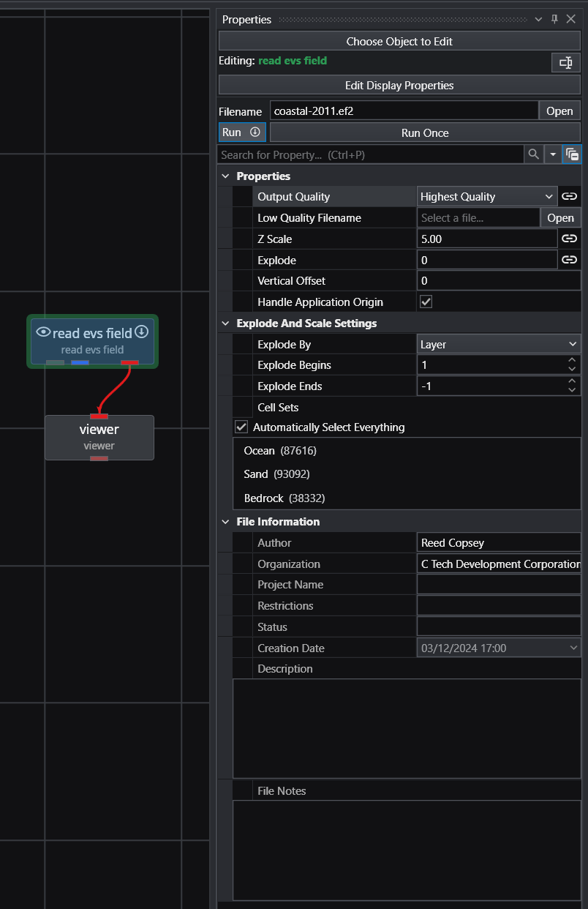588x909 pixels.
Task: Collapse the File Information section
Action: point(225,522)
